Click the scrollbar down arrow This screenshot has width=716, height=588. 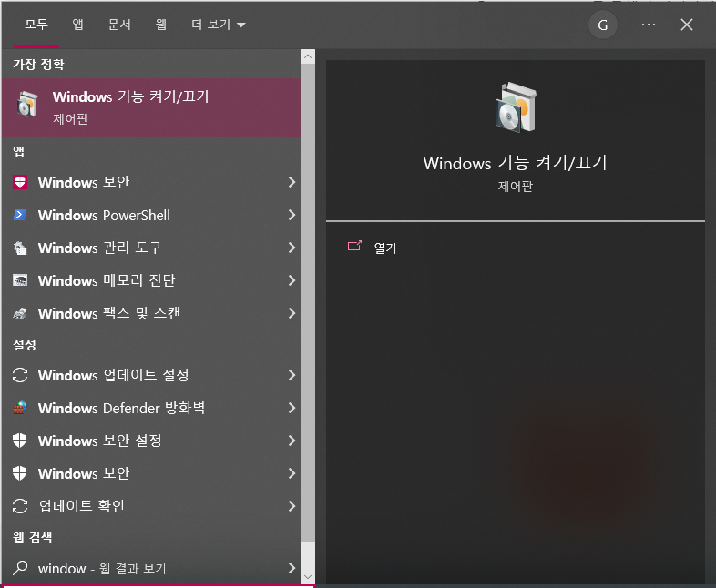point(308,577)
